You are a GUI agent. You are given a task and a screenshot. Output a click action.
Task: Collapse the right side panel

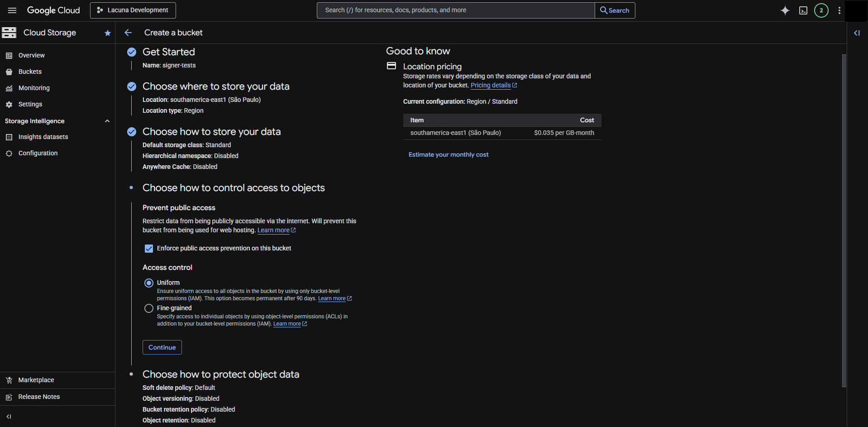coord(857,33)
